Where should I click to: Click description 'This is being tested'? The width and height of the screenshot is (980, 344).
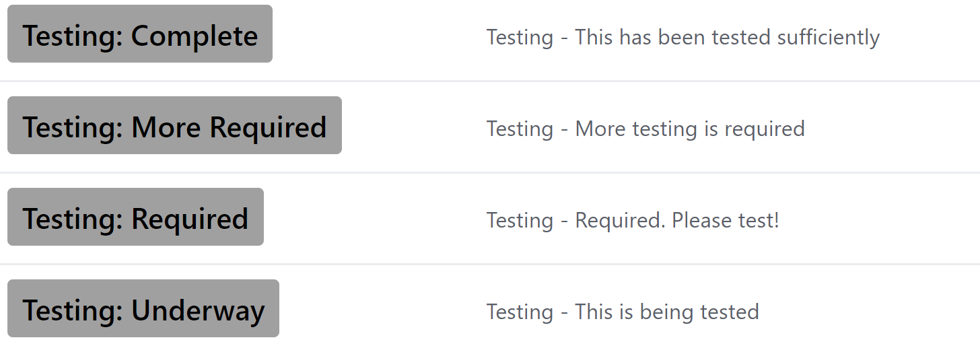click(667, 312)
